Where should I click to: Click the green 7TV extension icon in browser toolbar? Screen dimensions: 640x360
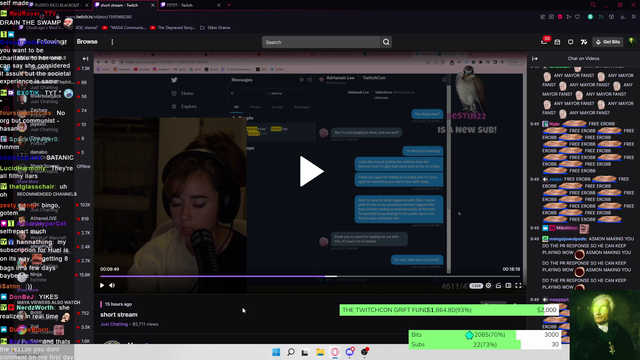601,17
